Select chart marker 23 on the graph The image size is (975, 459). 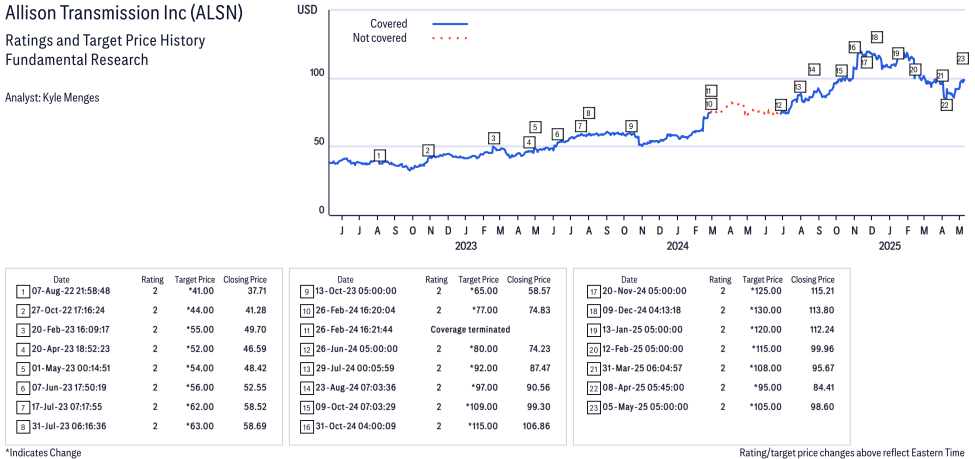coord(961,58)
